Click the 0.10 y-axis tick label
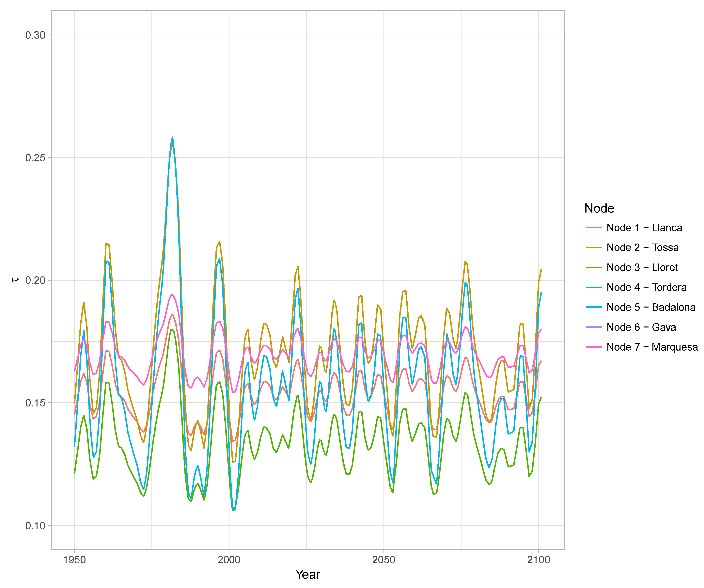The image size is (704, 588). (35, 525)
